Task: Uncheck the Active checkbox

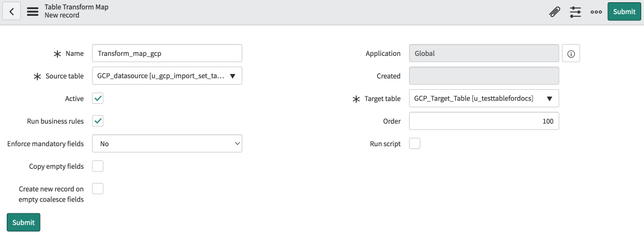Action: pyautogui.click(x=98, y=98)
